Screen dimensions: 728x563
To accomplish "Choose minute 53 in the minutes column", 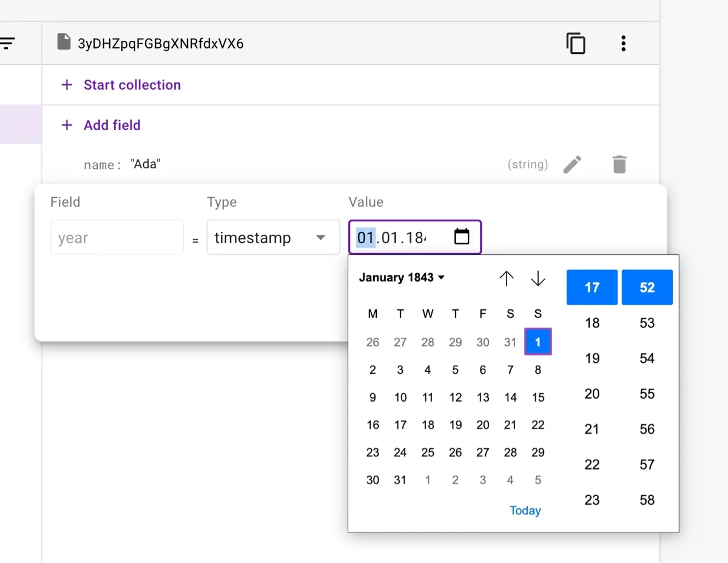I will click(x=647, y=323).
